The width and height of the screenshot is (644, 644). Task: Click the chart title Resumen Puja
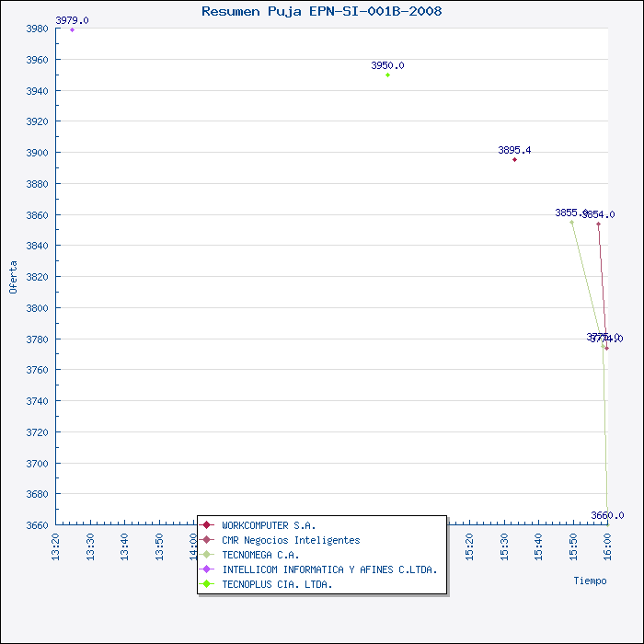pos(321,11)
